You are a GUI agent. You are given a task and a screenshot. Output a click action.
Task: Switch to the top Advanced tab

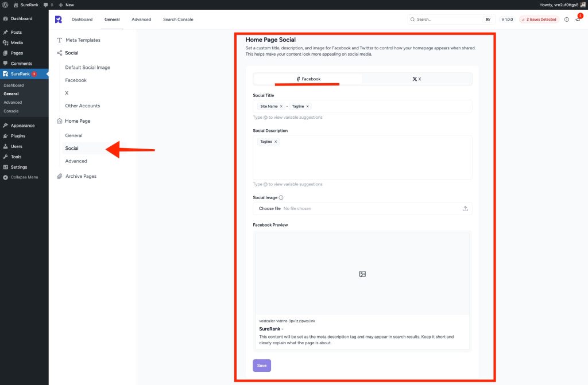141,20
